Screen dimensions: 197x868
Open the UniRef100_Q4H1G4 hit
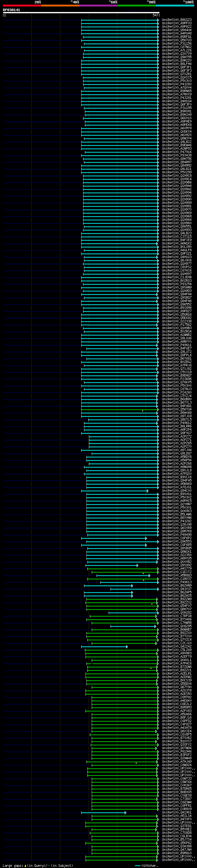177,101
